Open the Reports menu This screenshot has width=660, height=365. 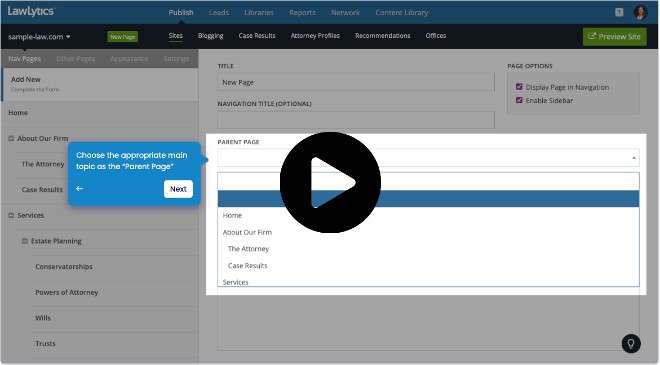coord(302,13)
